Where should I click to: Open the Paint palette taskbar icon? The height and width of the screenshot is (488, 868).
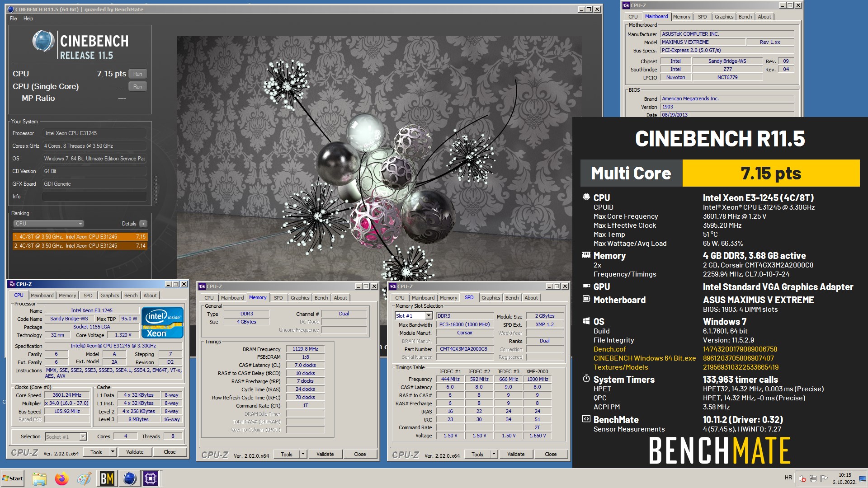tap(84, 479)
